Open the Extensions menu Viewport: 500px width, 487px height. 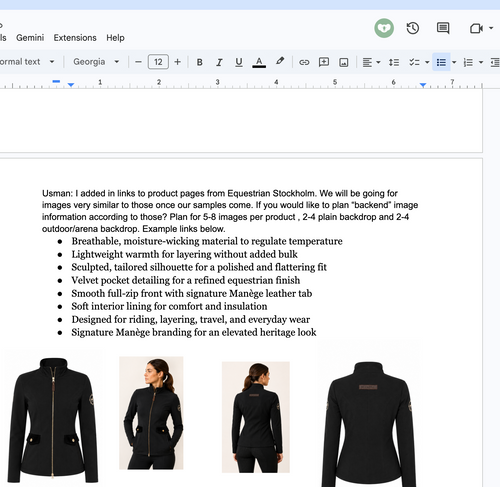75,38
